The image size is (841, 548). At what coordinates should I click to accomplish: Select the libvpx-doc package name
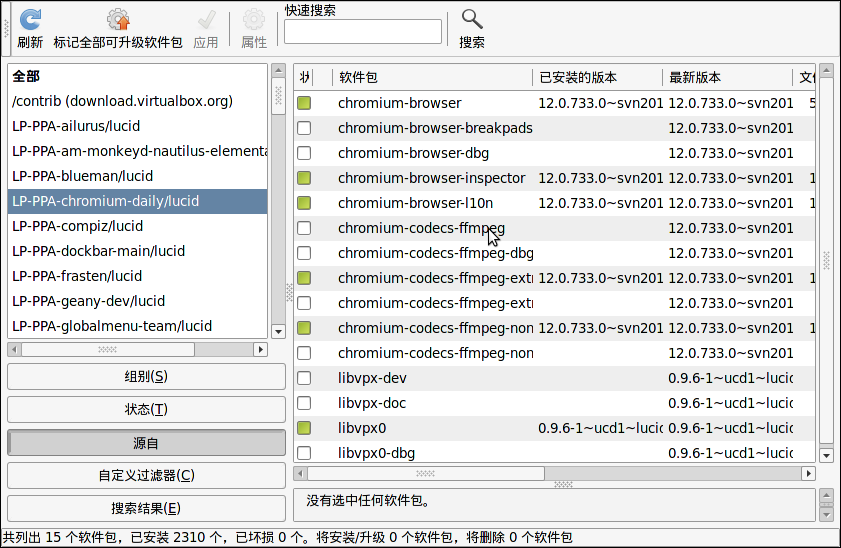(x=372, y=403)
